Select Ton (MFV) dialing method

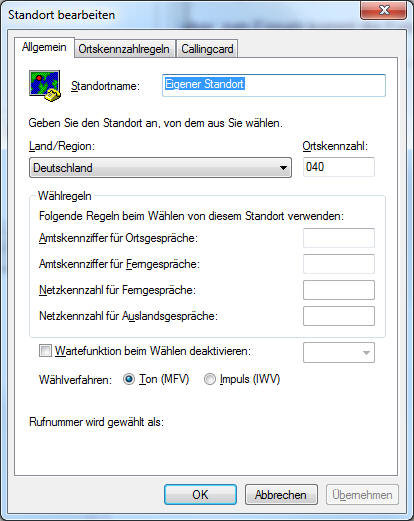coord(129,379)
